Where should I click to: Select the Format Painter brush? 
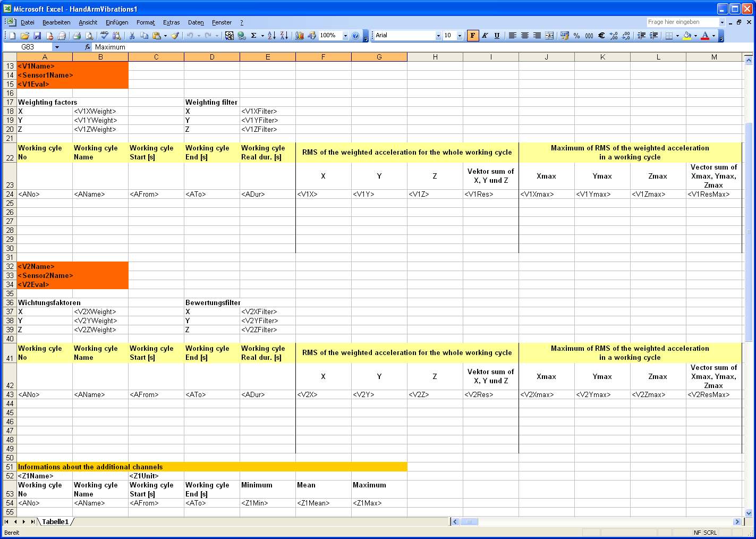175,36
